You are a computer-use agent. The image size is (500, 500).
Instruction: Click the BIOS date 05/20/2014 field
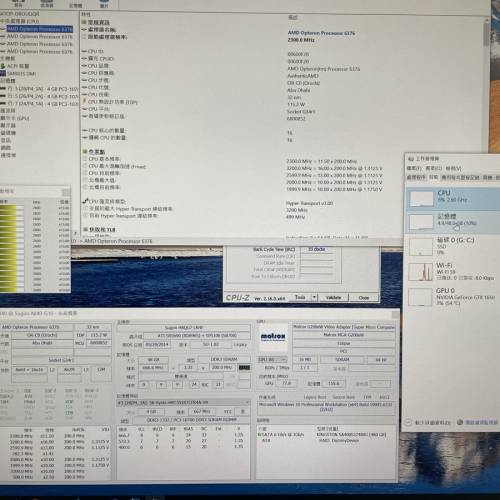[157, 344]
